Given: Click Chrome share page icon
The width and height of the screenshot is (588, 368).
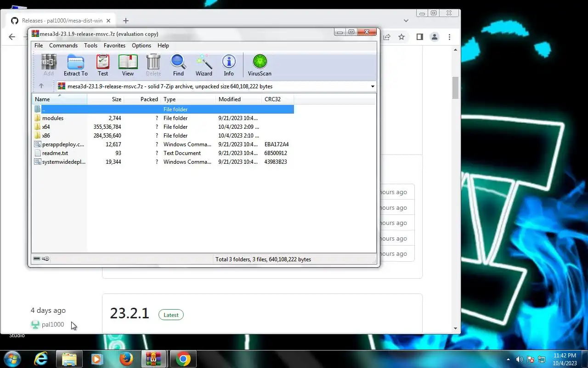Looking at the screenshot, I should tap(387, 37).
